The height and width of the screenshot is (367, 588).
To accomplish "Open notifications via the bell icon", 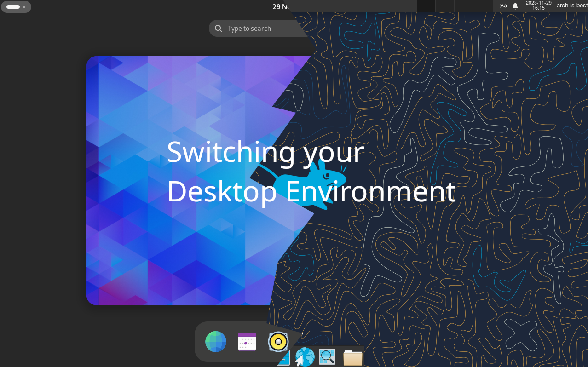I will click(515, 6).
